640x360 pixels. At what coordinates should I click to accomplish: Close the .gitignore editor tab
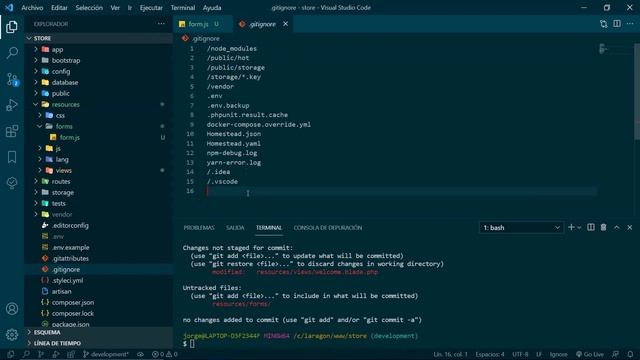click(x=286, y=24)
